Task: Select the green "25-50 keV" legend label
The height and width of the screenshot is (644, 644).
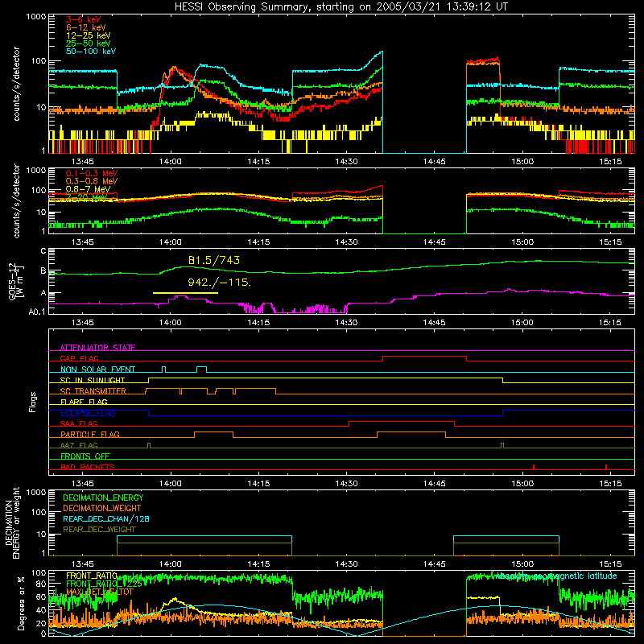Action: point(88,43)
